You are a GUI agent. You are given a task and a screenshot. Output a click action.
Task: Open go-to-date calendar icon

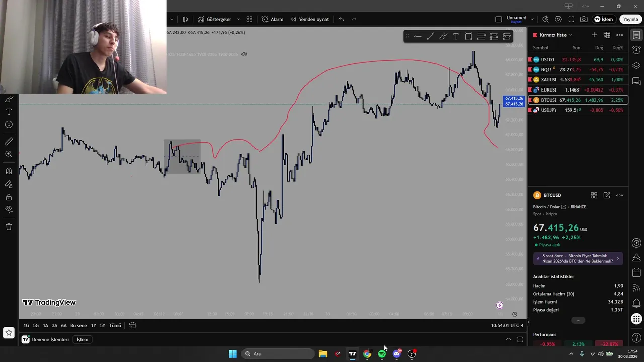click(x=132, y=325)
